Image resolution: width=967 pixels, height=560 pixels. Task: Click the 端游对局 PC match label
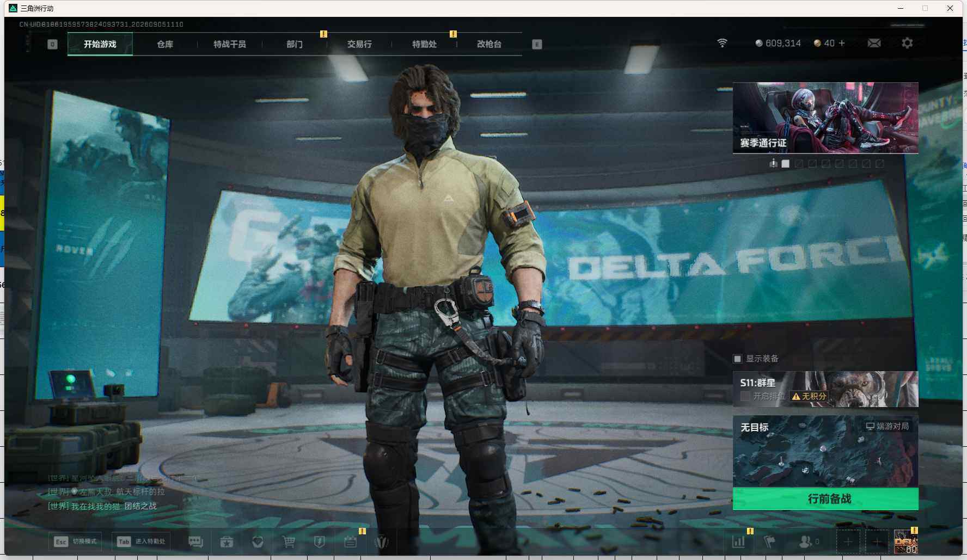pos(888,426)
